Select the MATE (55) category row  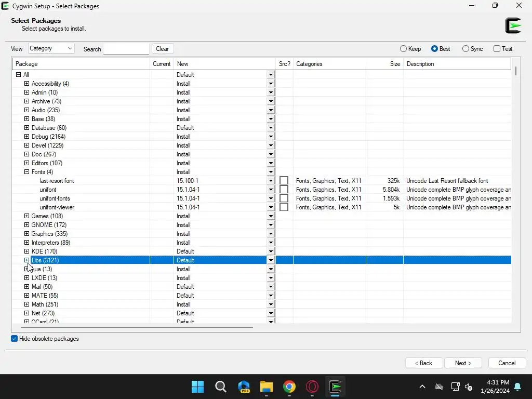(262, 295)
